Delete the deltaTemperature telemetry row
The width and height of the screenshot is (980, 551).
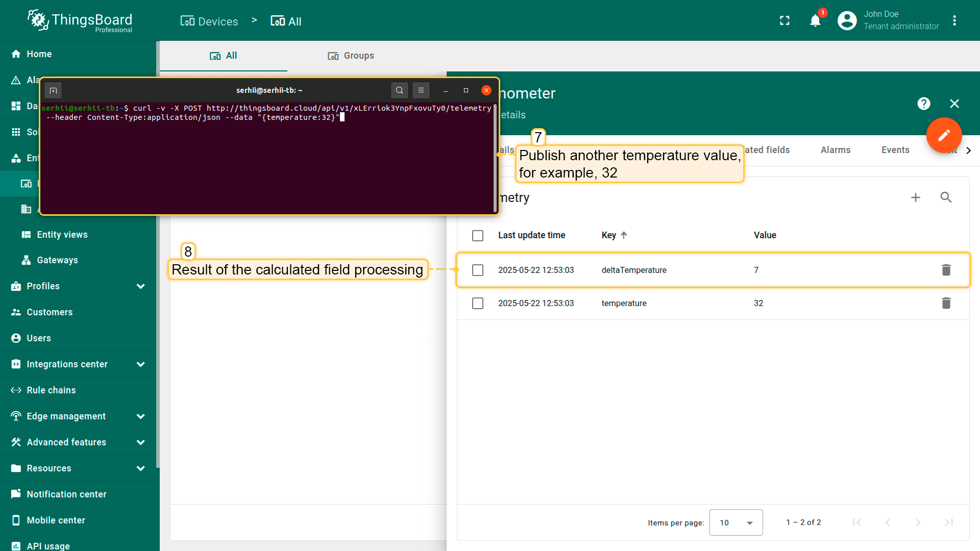(946, 270)
